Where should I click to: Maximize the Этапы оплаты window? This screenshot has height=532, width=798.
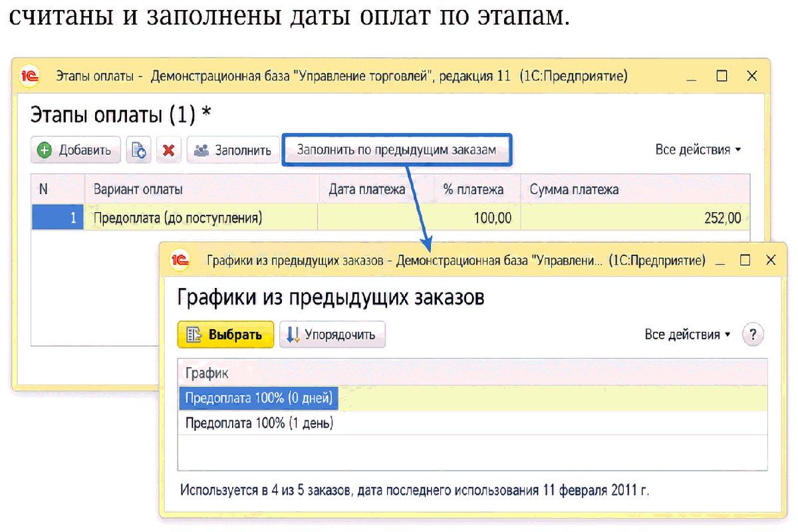(722, 76)
